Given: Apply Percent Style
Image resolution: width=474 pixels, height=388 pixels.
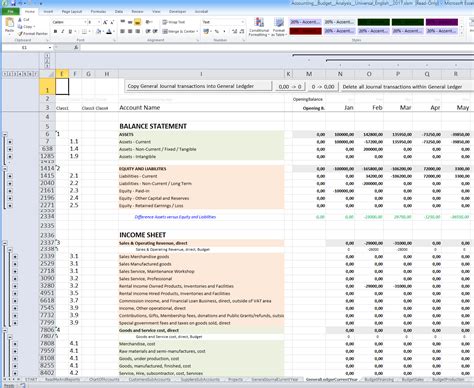Looking at the screenshot, I should point(217,31).
